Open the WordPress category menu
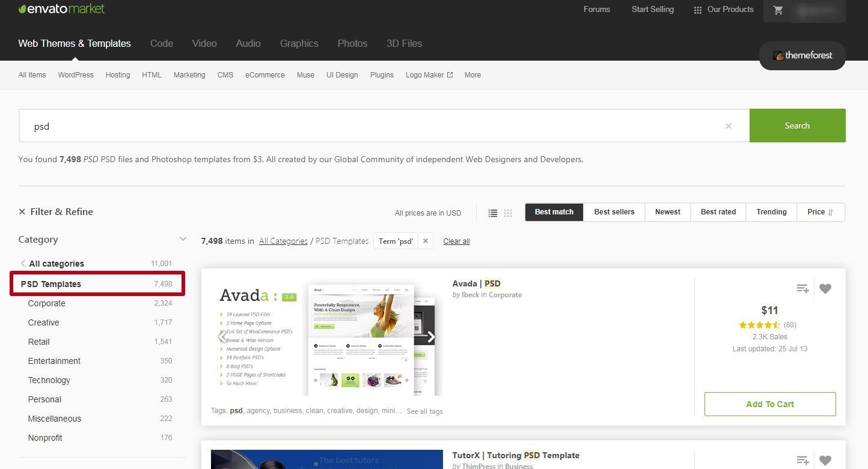This screenshot has width=868, height=469. (76, 75)
